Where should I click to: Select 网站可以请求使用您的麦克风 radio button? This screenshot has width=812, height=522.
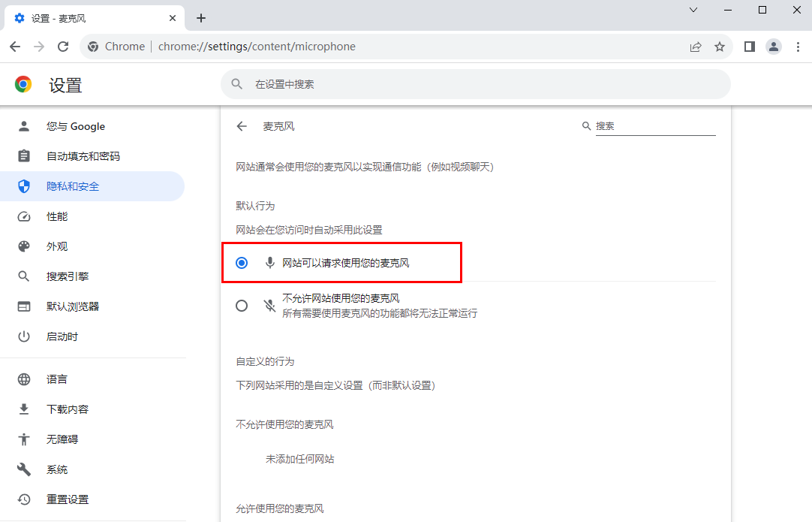(x=242, y=263)
